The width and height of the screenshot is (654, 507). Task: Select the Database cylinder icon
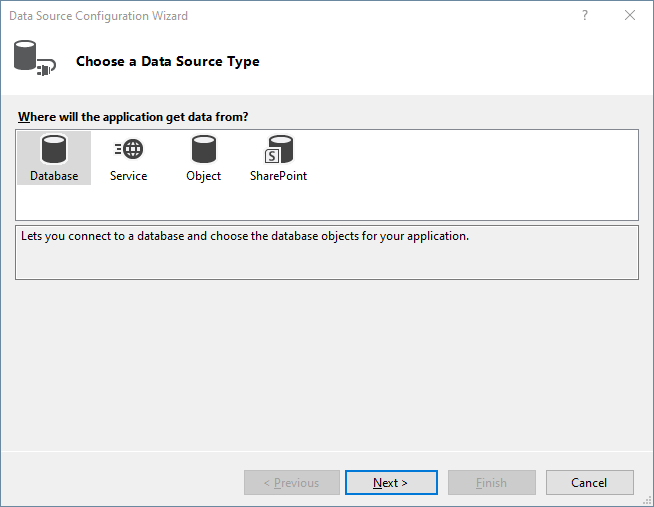point(54,150)
